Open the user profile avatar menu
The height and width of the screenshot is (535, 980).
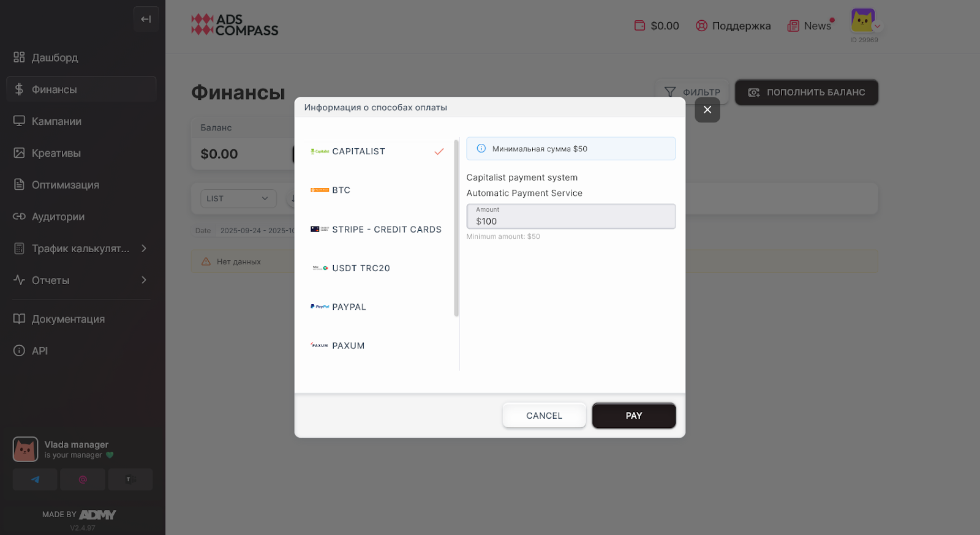(x=863, y=20)
